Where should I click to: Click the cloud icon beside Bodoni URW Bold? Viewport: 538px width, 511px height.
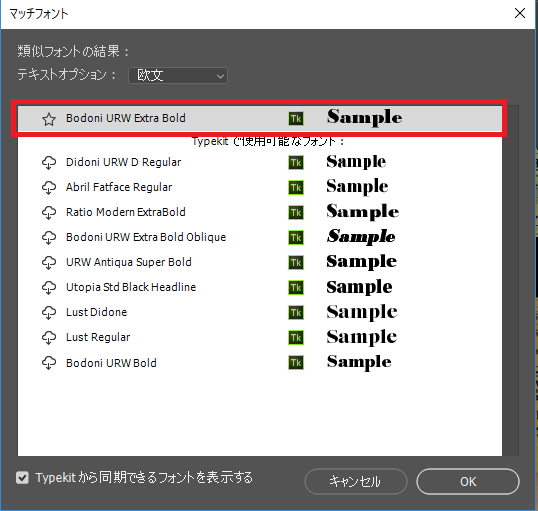coord(49,363)
